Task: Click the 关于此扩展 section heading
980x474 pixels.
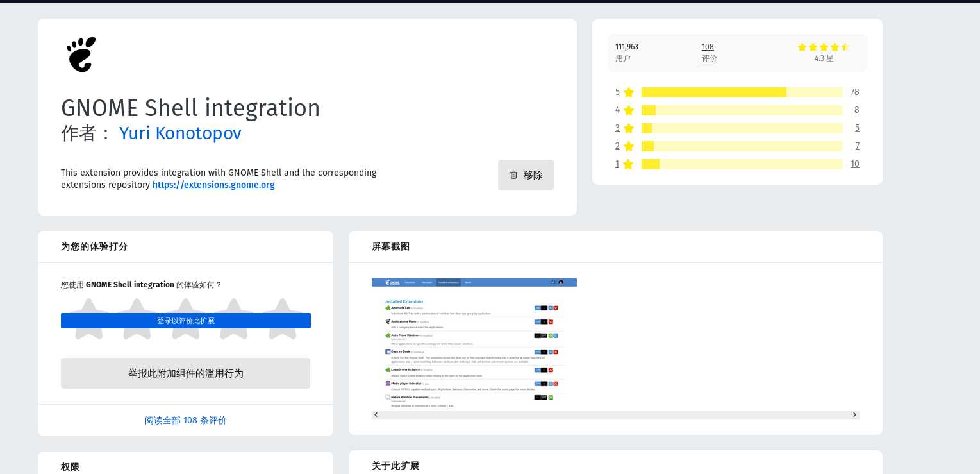Action: pyautogui.click(x=395, y=466)
